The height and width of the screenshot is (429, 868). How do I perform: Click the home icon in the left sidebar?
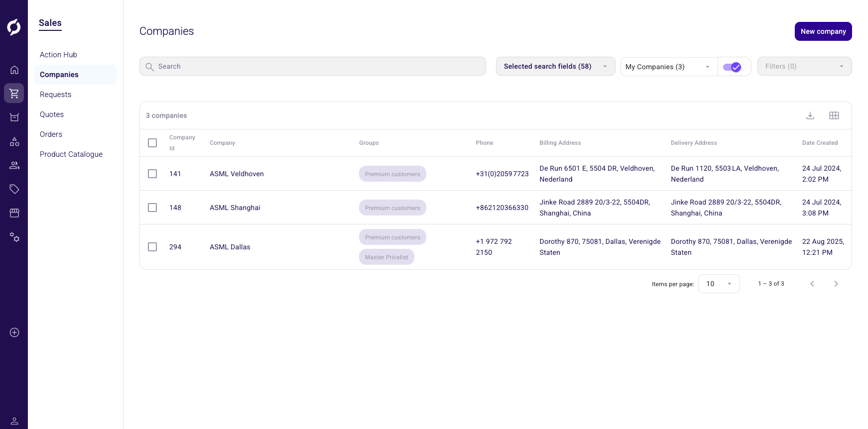click(14, 70)
